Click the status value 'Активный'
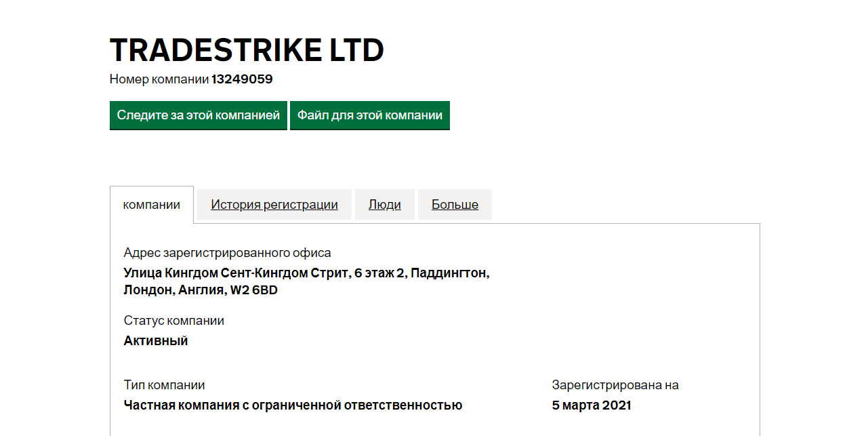 pyautogui.click(x=155, y=341)
